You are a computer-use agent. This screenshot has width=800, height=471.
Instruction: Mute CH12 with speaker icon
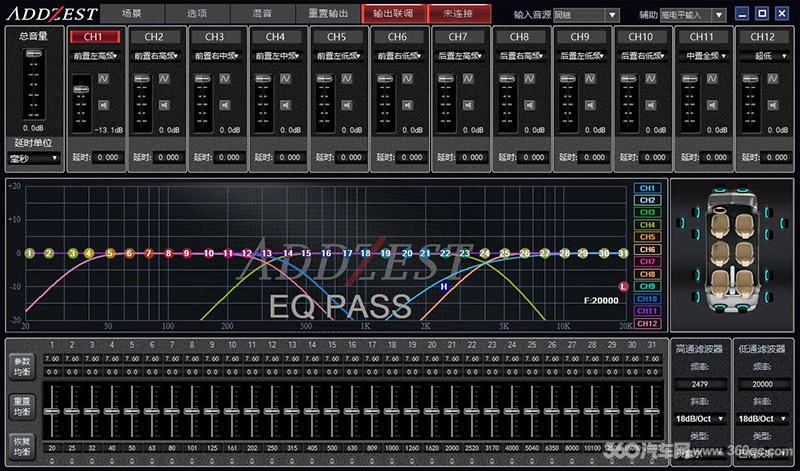(x=773, y=105)
